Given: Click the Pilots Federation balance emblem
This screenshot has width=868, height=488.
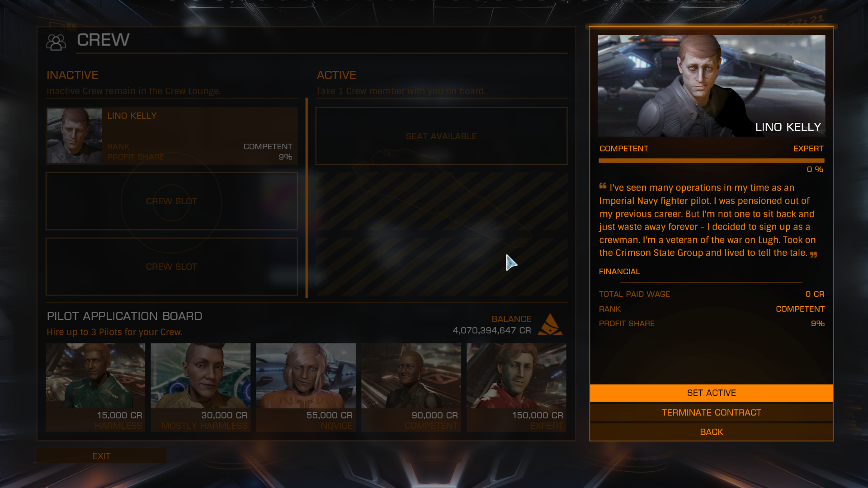Looking at the screenshot, I should [x=550, y=324].
